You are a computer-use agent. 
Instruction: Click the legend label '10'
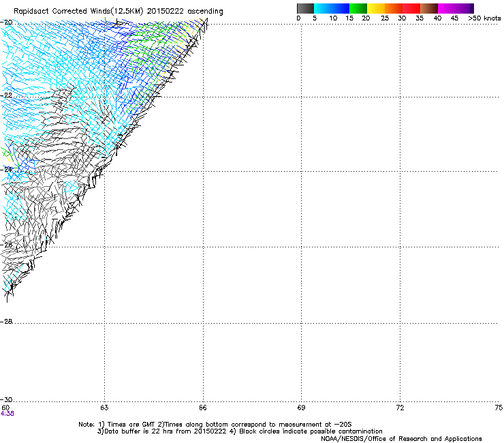click(333, 18)
